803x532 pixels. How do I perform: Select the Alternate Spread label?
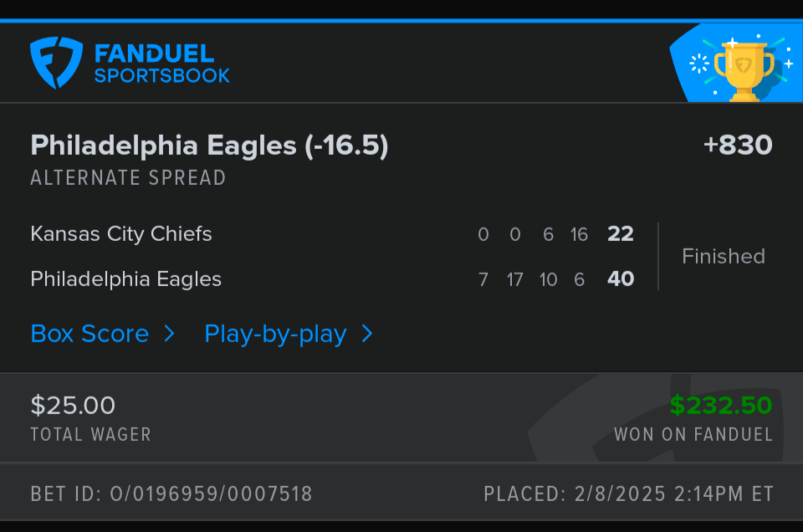click(x=128, y=178)
